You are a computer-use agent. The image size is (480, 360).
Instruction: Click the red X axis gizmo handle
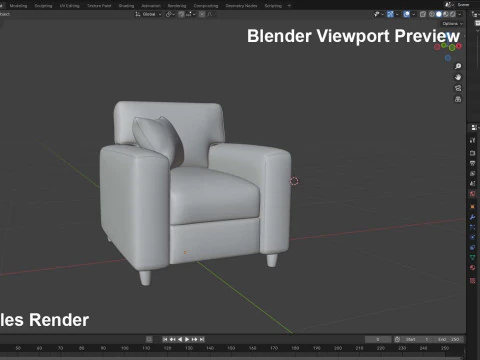coord(459,46)
